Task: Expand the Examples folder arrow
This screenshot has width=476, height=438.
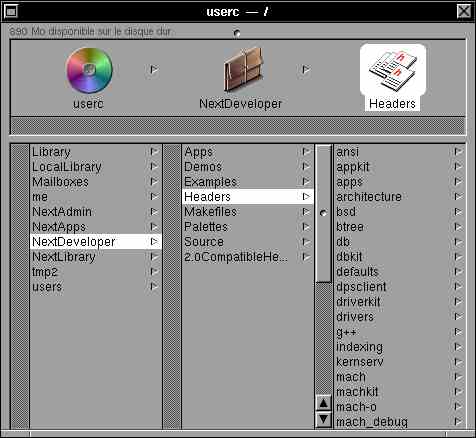Action: pyautogui.click(x=306, y=182)
